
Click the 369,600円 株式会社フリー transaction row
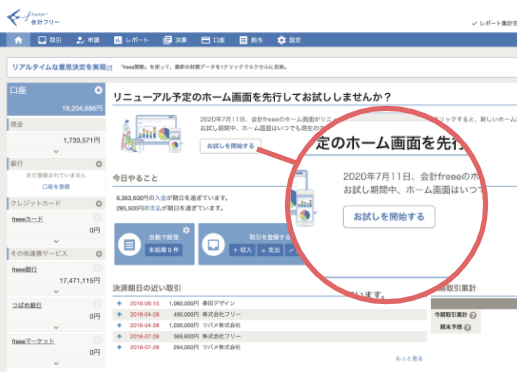click(270, 336)
